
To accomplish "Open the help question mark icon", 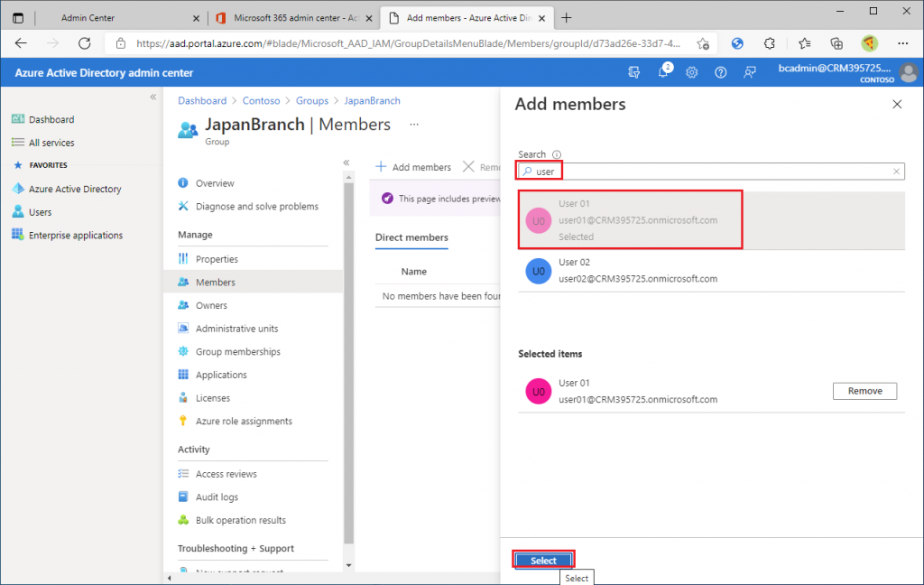I will pos(720,72).
